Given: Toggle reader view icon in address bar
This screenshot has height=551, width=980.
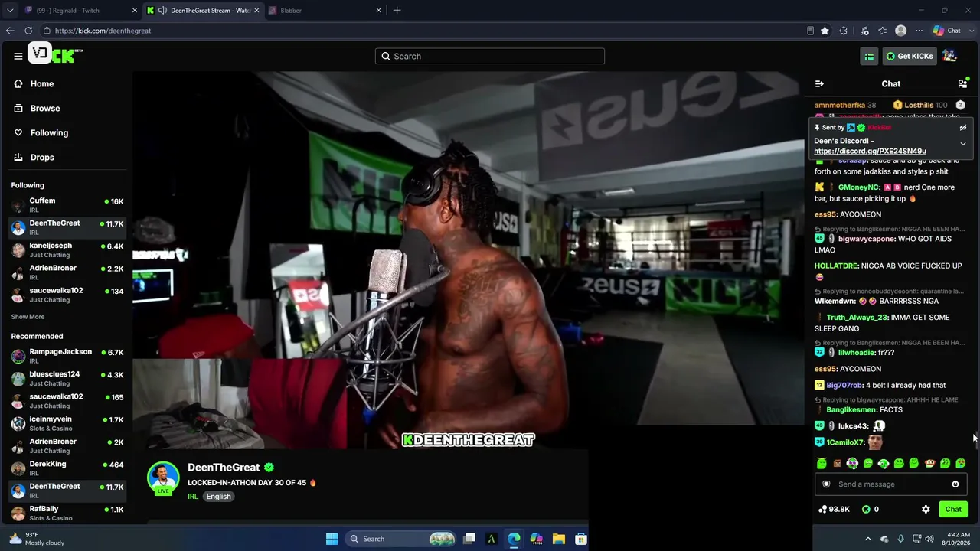Looking at the screenshot, I should pos(810,31).
